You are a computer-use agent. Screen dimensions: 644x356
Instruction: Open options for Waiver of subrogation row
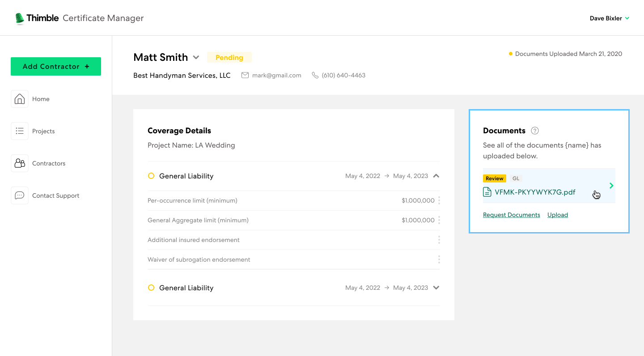(x=439, y=259)
